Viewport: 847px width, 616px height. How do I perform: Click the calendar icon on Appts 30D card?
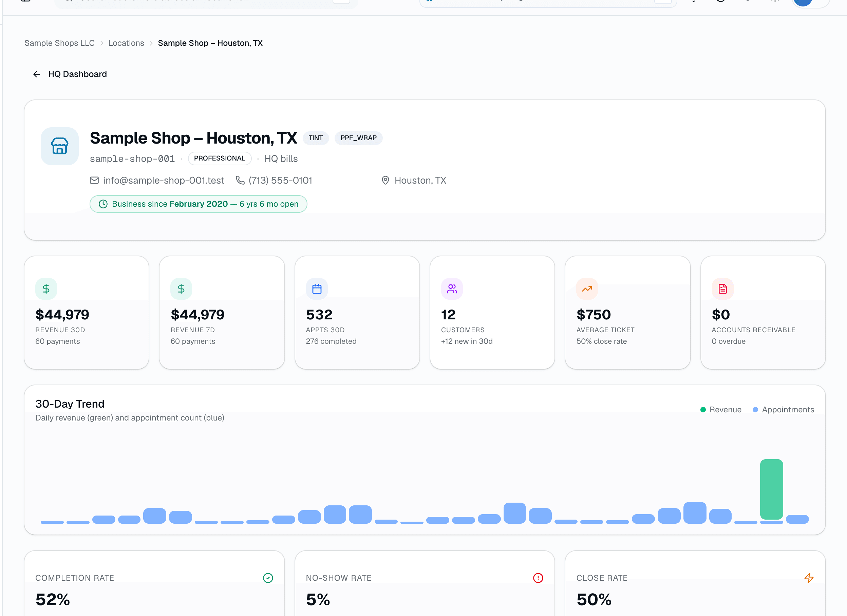[x=317, y=289]
